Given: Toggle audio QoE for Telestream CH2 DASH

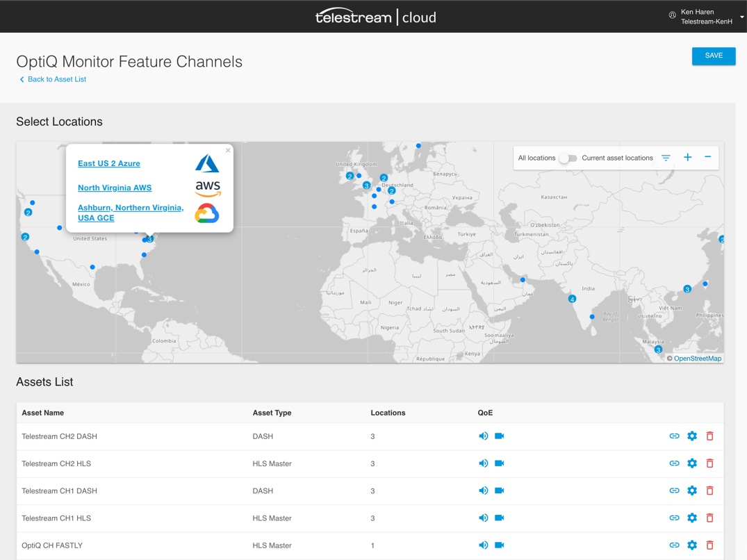Looking at the screenshot, I should point(483,436).
